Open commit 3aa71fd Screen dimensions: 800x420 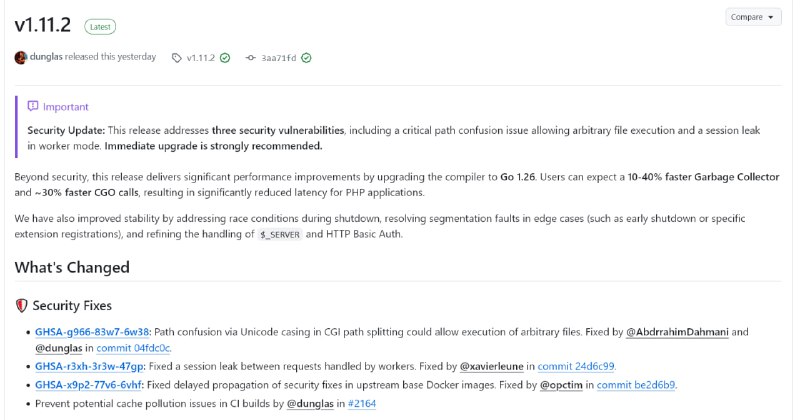tap(279, 58)
